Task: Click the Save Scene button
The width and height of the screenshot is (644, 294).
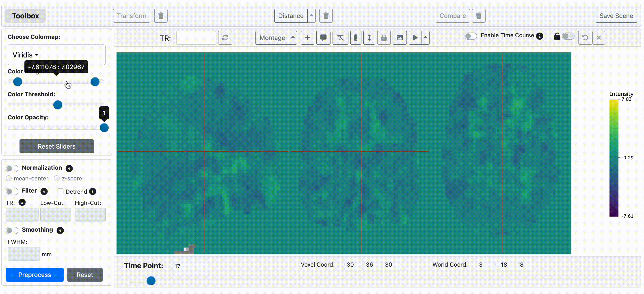Action: 616,16
